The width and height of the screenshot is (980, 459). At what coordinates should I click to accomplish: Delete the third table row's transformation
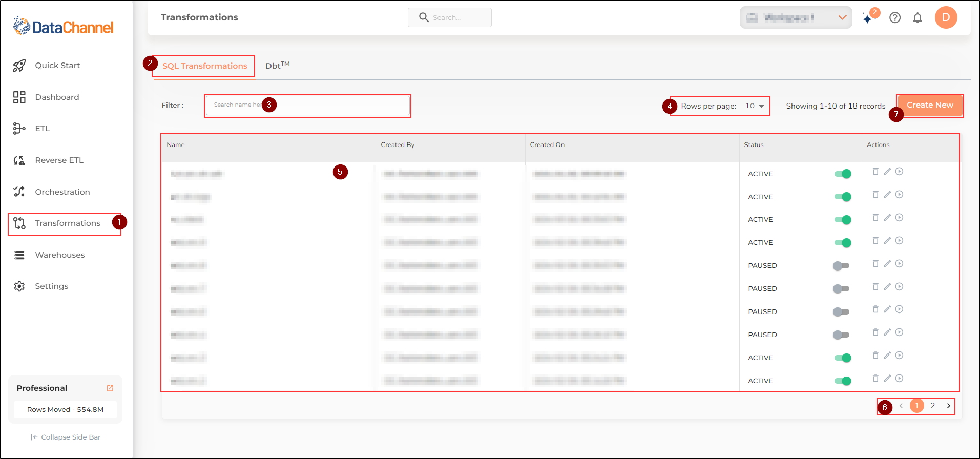(x=875, y=218)
